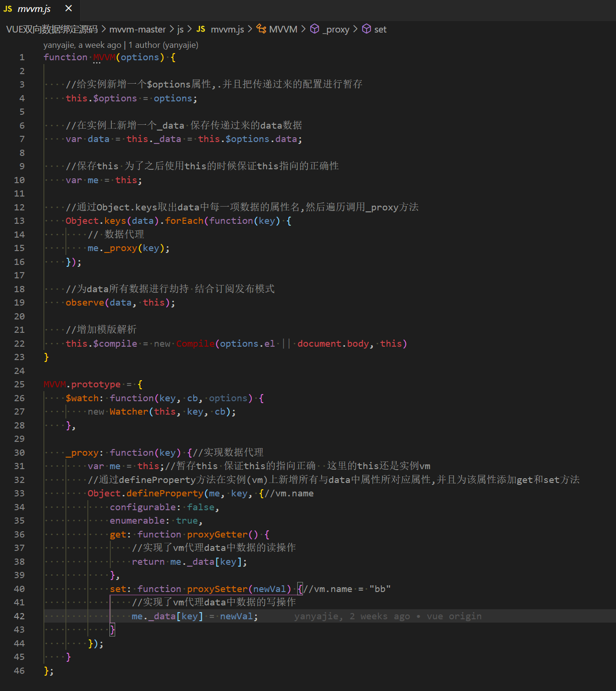616x691 pixels.
Task: Click 'observe(data, this);' call
Action: point(120,303)
